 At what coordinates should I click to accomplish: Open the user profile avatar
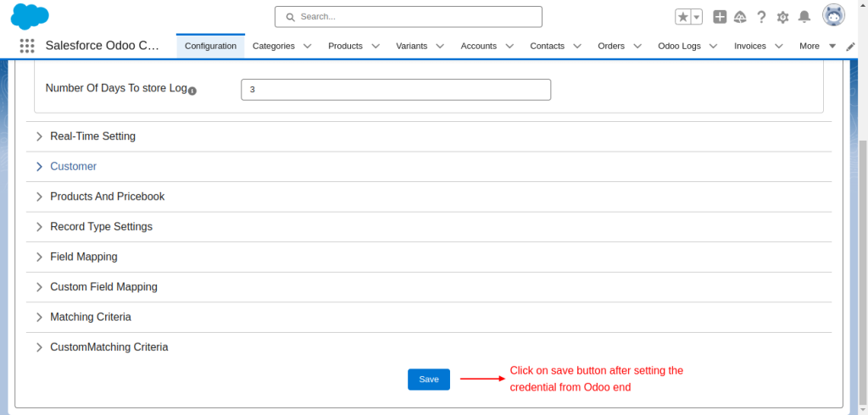point(834,16)
